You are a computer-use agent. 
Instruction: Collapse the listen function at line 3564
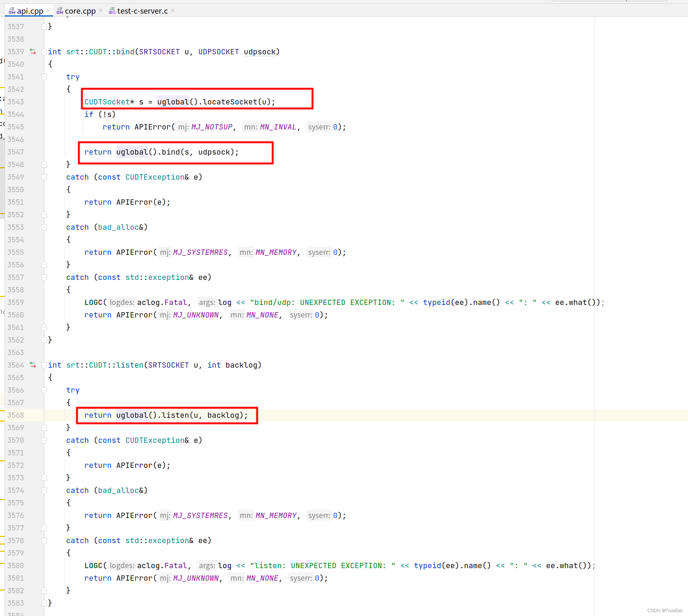pyautogui.click(x=44, y=365)
